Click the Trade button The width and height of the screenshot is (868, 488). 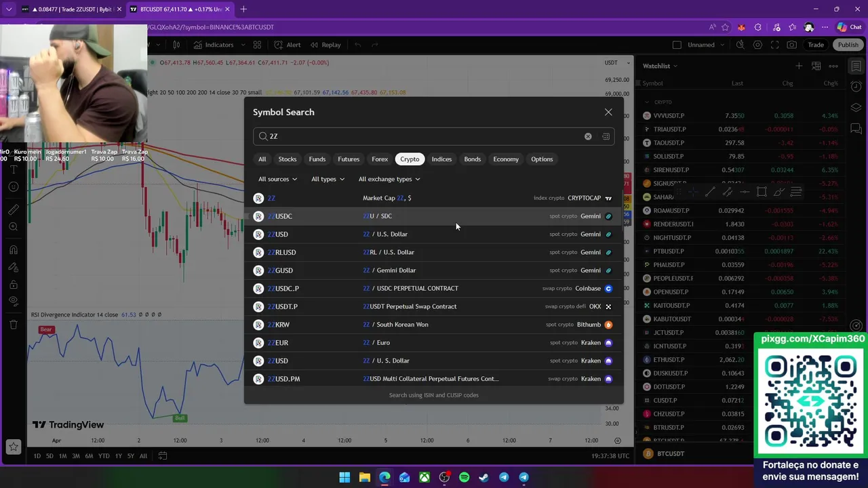click(x=816, y=45)
